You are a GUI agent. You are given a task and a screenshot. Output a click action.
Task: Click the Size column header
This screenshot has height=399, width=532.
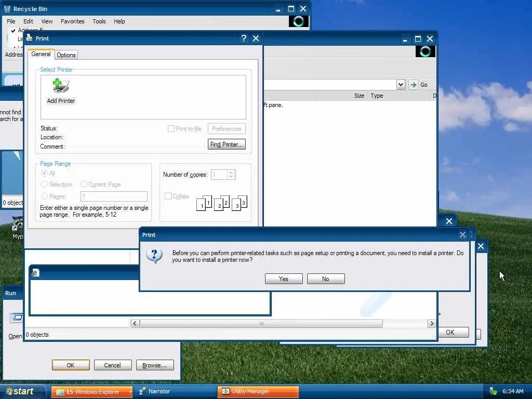pos(342,96)
